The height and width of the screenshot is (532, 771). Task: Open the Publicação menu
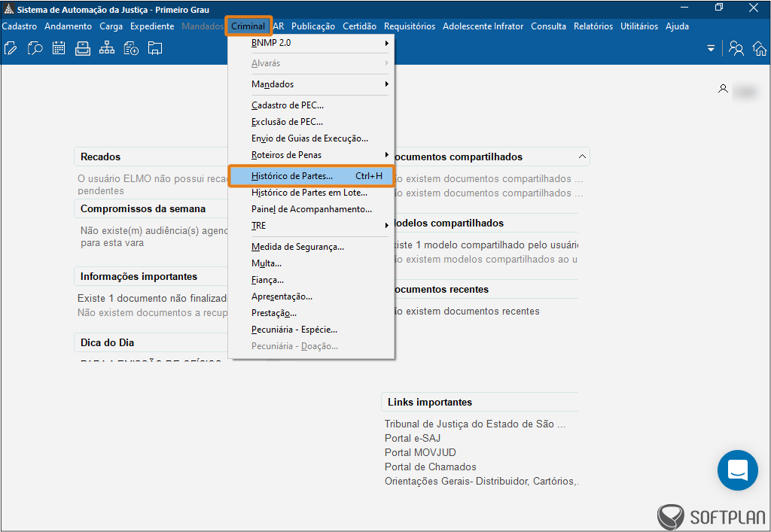[x=313, y=26]
